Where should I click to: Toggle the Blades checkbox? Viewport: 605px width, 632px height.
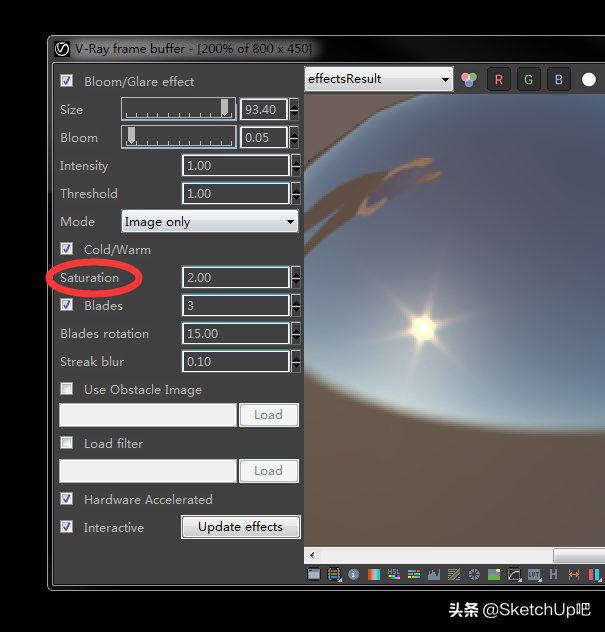point(67,305)
